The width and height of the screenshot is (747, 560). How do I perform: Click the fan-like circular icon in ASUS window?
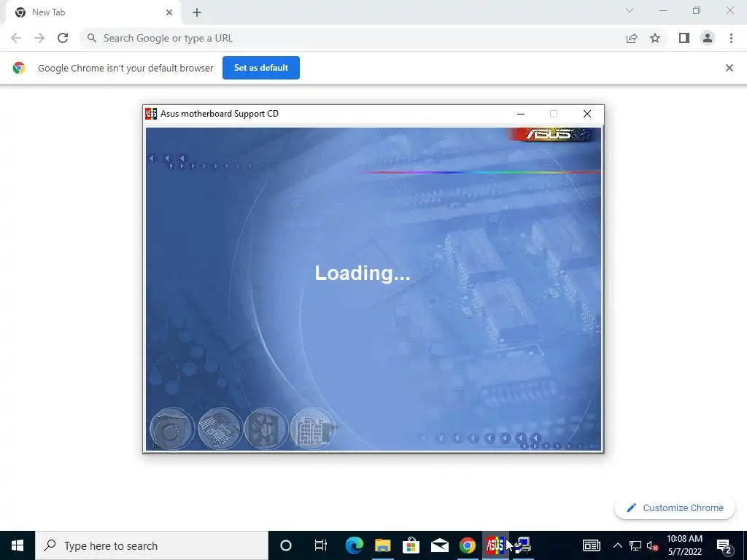(172, 429)
